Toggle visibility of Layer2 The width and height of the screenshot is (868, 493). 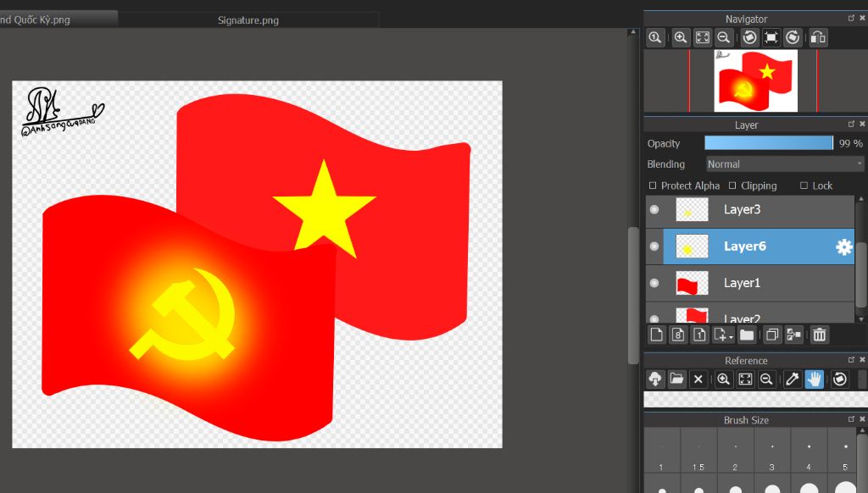[x=654, y=319]
